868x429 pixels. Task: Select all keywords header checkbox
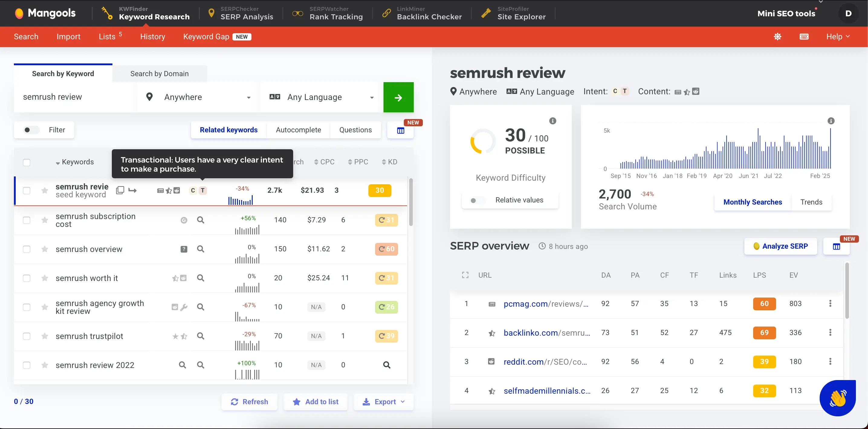27,162
